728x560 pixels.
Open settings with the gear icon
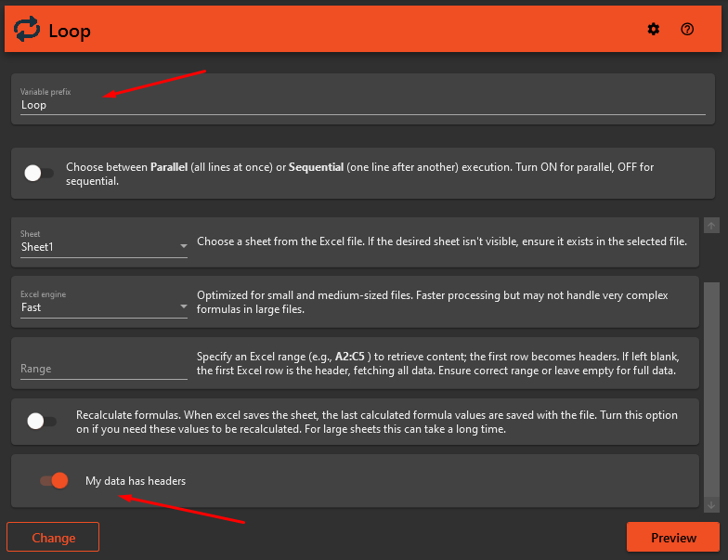654,30
